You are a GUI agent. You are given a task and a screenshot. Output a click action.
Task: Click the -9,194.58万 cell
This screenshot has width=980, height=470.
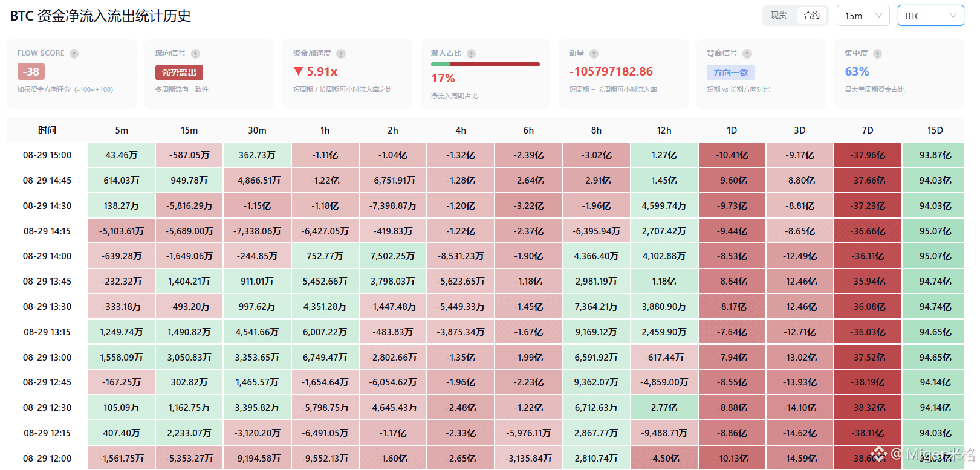point(257,459)
